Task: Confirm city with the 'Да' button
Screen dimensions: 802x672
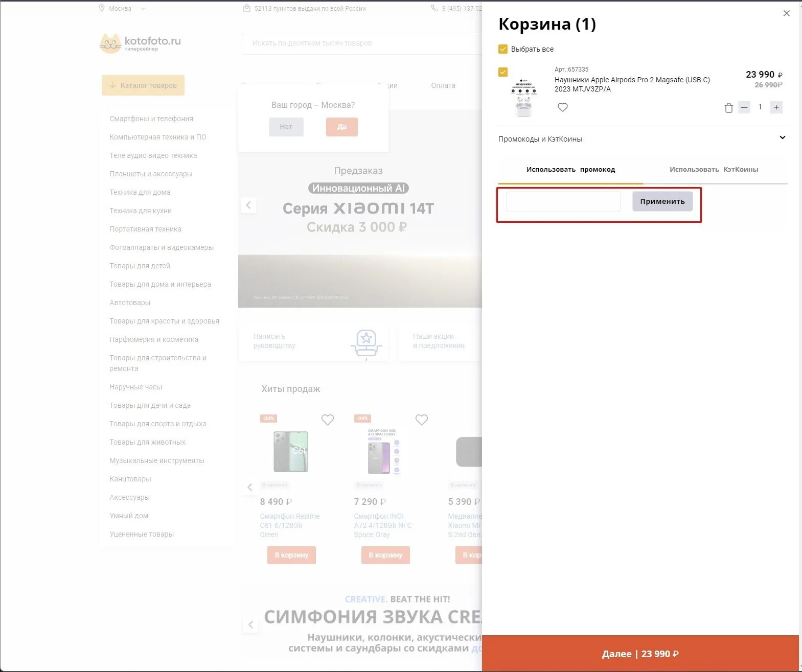Action: pos(342,127)
